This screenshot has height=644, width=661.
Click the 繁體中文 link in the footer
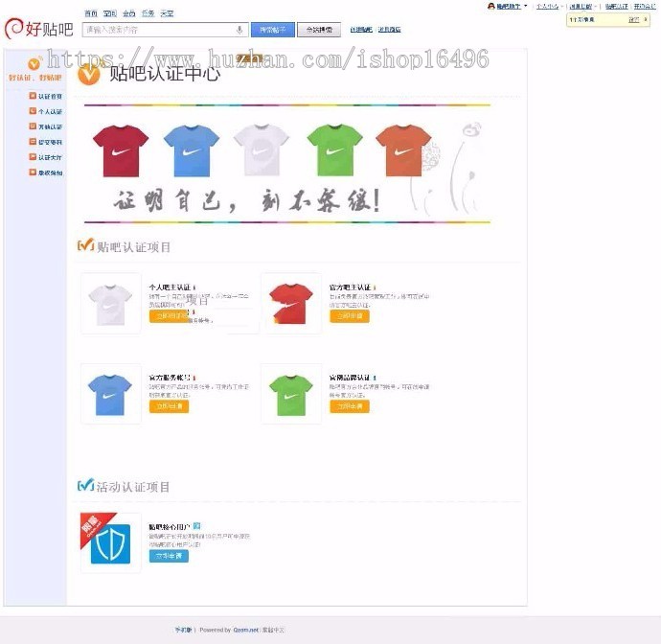pos(273,630)
